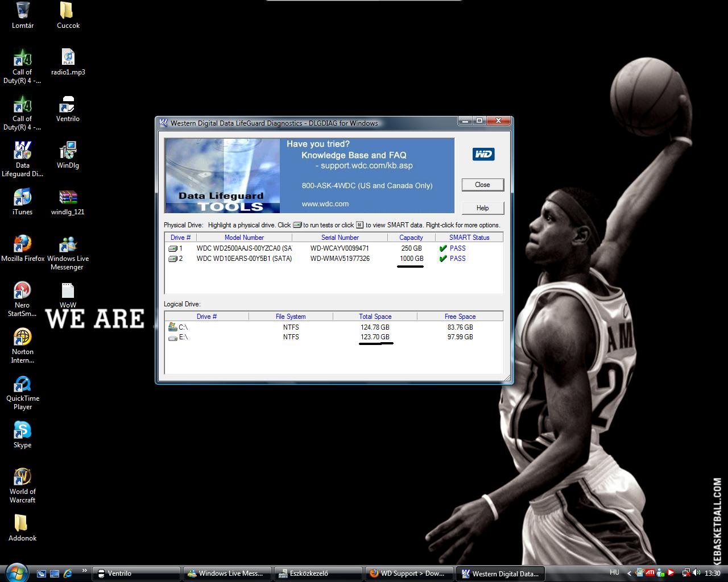Select physical drive 2 WD10EARS row
728x582 pixels.
pyautogui.click(x=334, y=259)
